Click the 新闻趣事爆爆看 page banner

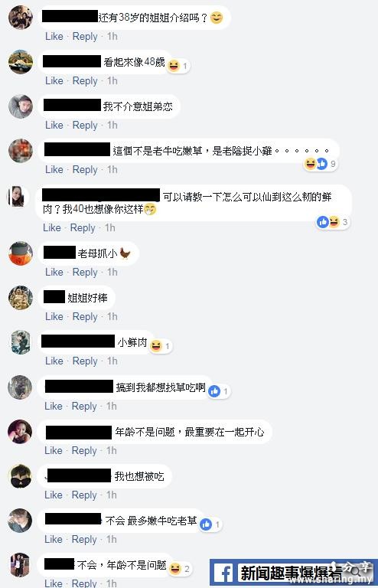293,573
